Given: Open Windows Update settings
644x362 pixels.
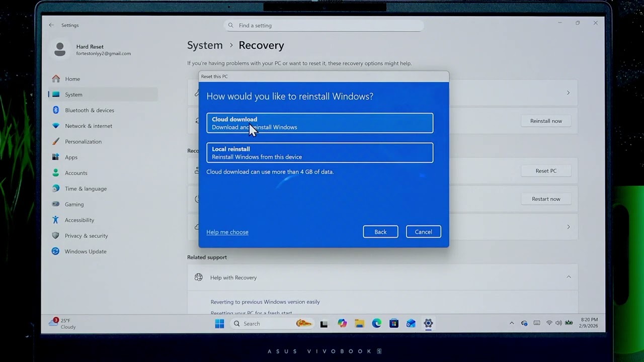Looking at the screenshot, I should 103,251.
